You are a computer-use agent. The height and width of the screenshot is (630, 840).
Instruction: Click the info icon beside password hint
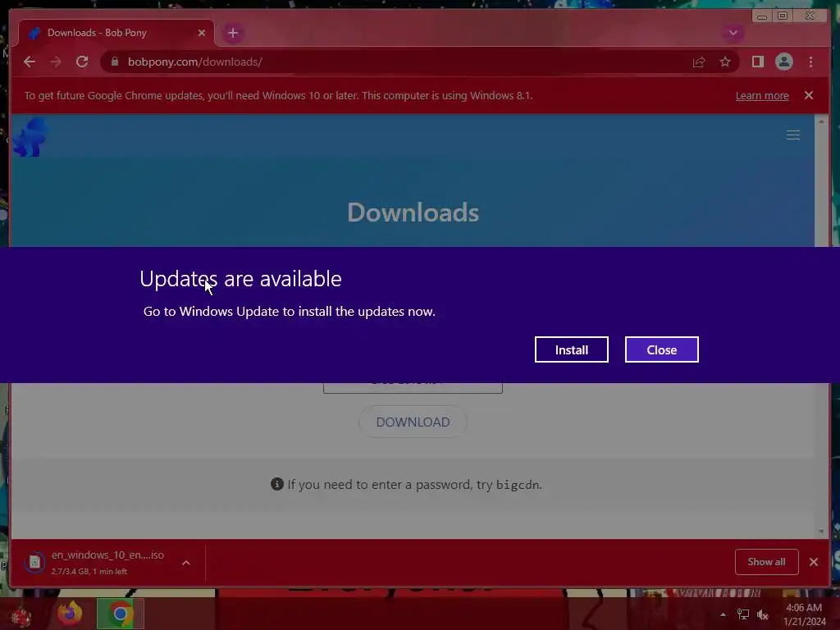pos(277,484)
